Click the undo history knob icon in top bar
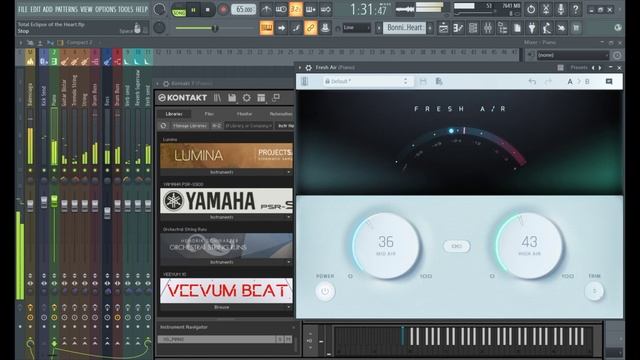Viewport: 640px width, 360px height. pos(531,9)
